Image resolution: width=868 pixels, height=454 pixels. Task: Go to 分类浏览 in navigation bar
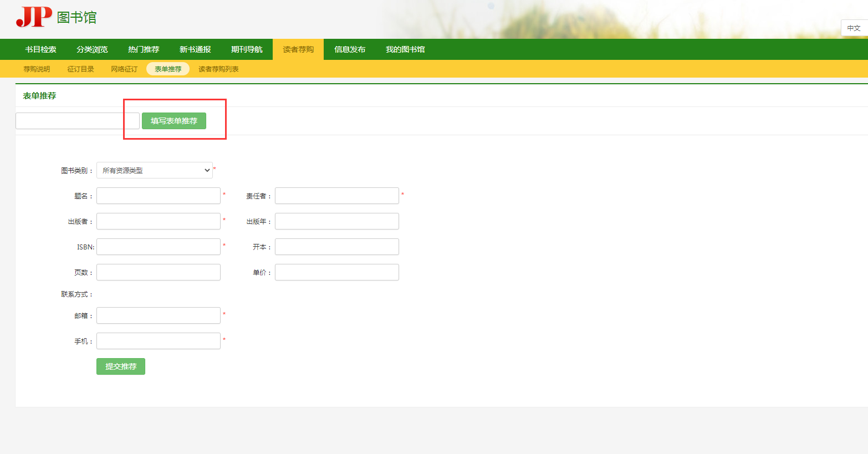click(92, 49)
